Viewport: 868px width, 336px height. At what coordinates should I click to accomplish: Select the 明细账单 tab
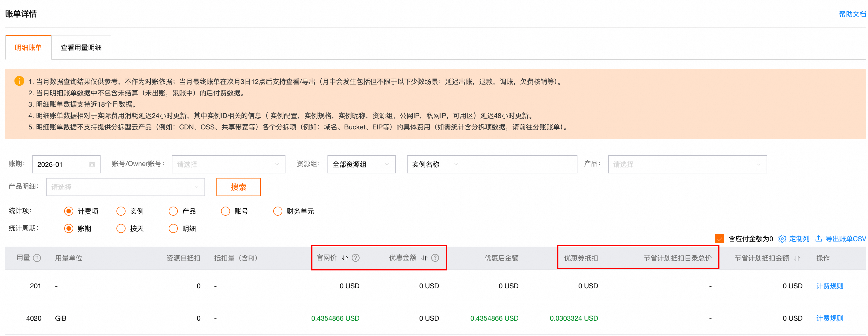point(28,47)
